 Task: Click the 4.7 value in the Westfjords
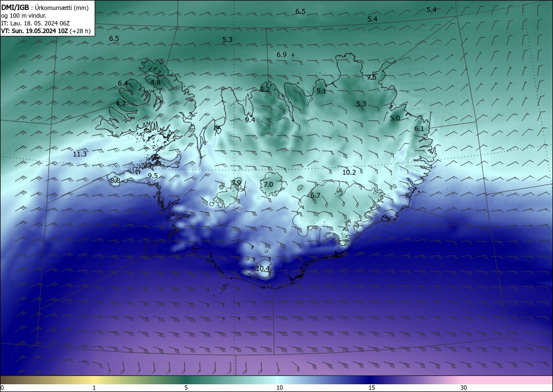click(121, 103)
